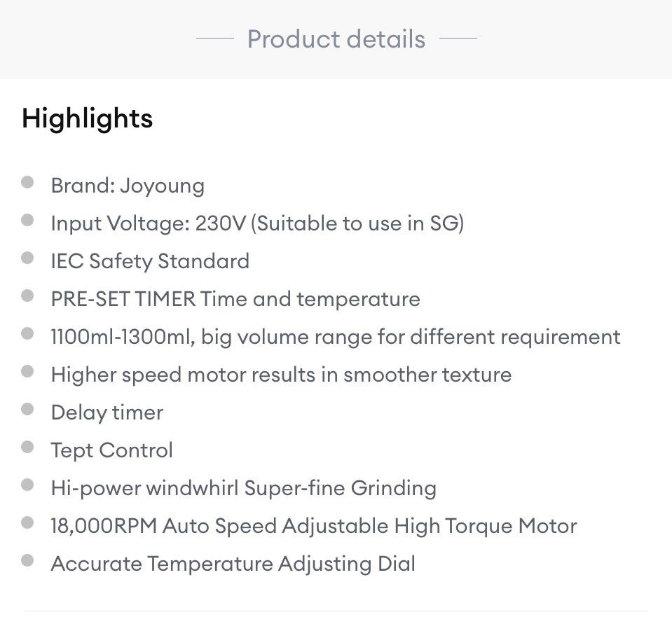Click the bullet next to Input Voltage
Image resolution: width=672 pixels, height=617 pixels.
[28, 221]
